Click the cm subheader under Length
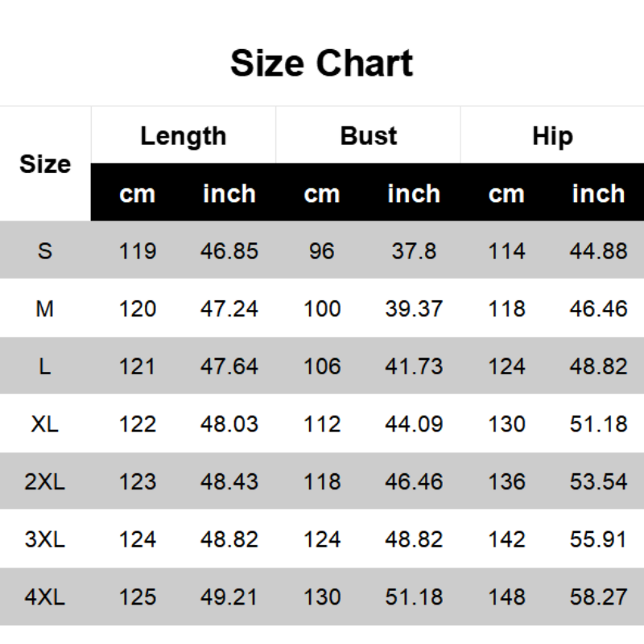This screenshot has width=644, height=644. (x=137, y=194)
